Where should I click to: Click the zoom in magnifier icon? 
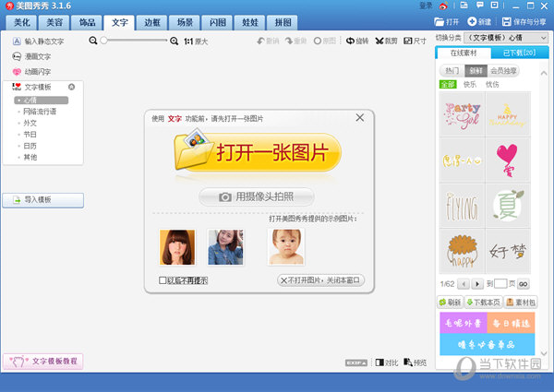pyautogui.click(x=175, y=41)
